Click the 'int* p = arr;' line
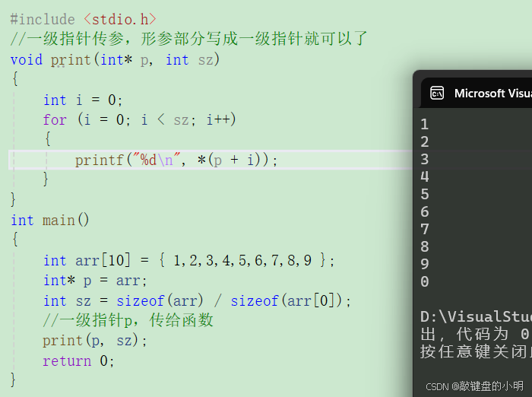The height and width of the screenshot is (397, 532). tap(95, 281)
